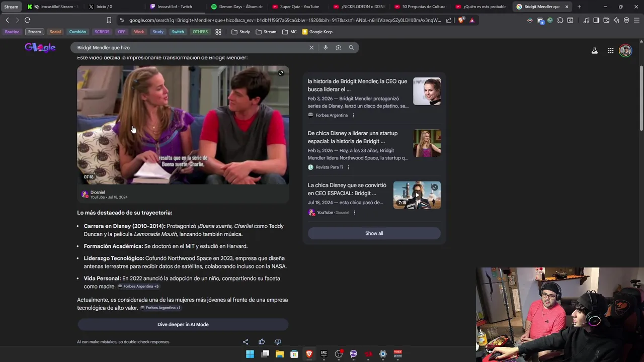Viewport: 644px width, 362px height.
Task: Open 'la historia de Bridgit Mendler' Forbes article
Action: click(x=357, y=85)
